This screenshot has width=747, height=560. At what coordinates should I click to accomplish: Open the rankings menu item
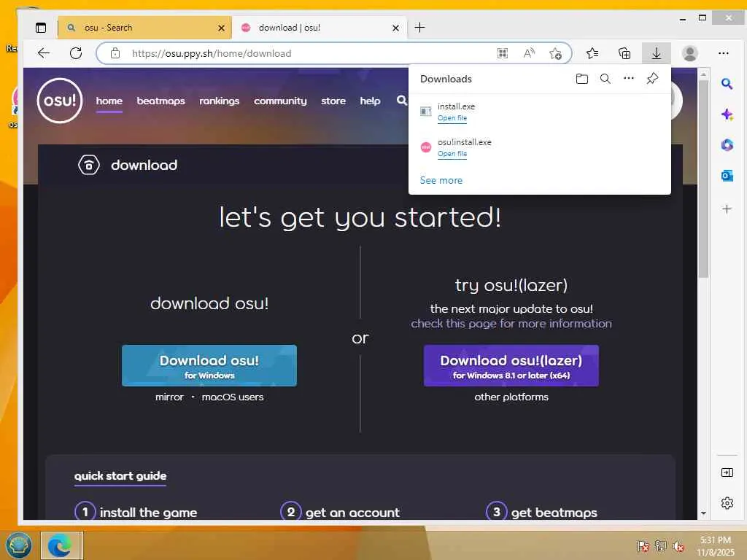click(219, 101)
